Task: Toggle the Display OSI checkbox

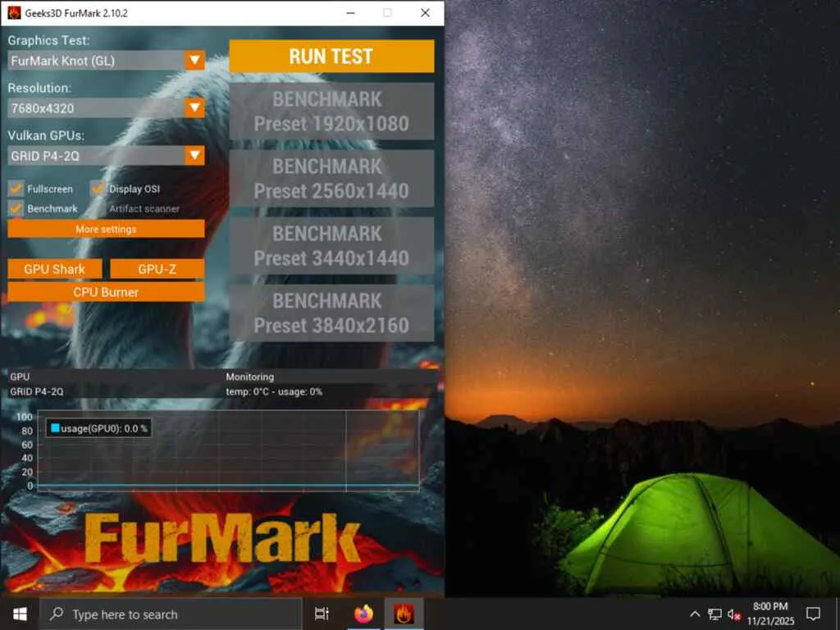Action: coord(98,189)
